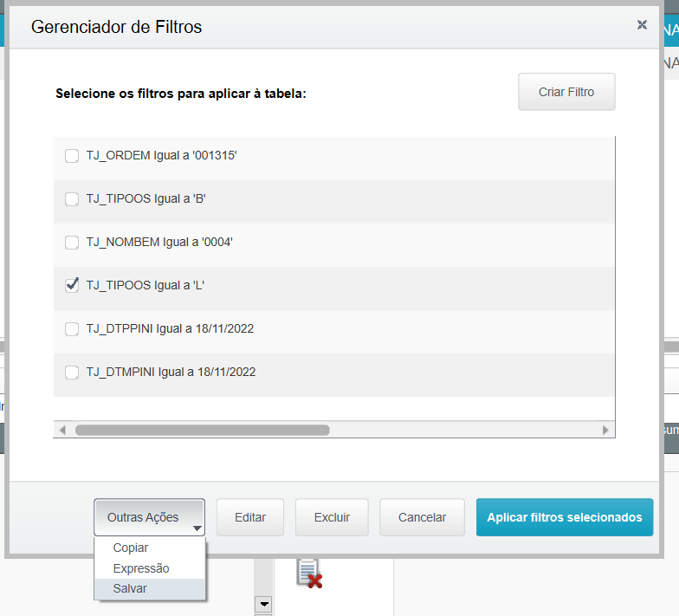Click the left arrow of horizontal scrollbar

(x=62, y=430)
